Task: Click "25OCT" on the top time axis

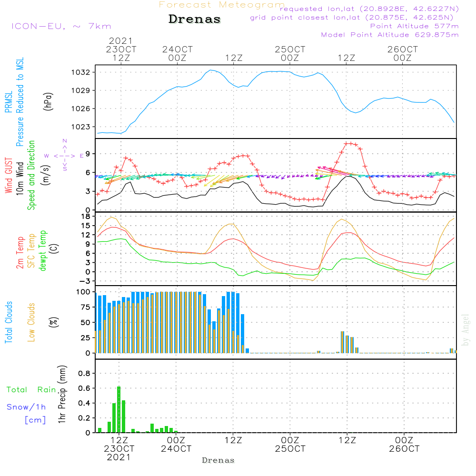Action: [x=290, y=49]
